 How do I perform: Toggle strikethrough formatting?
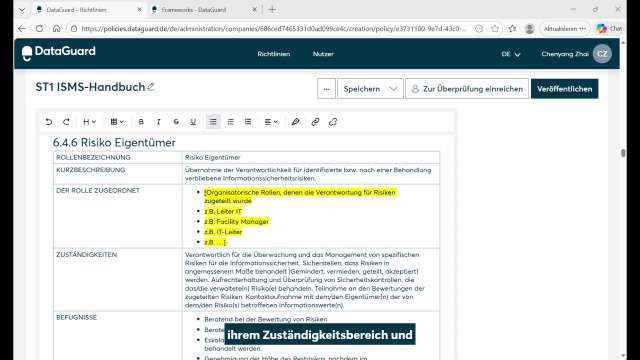[x=176, y=122]
